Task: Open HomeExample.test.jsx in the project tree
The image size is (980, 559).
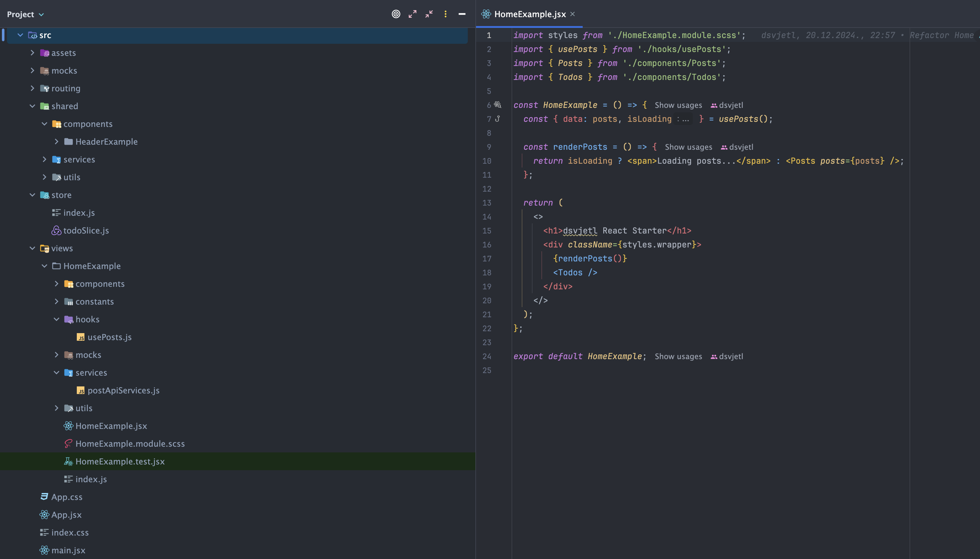Action: tap(120, 461)
